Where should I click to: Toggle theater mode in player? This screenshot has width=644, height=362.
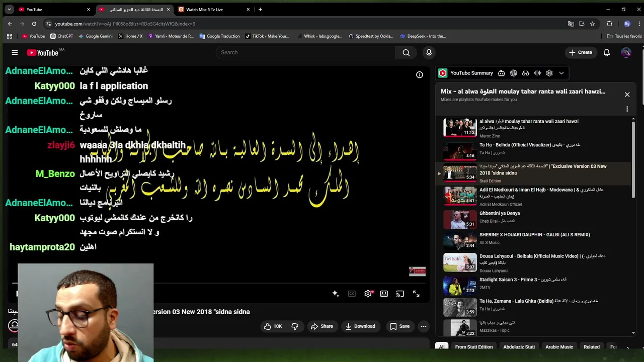pos(384,294)
